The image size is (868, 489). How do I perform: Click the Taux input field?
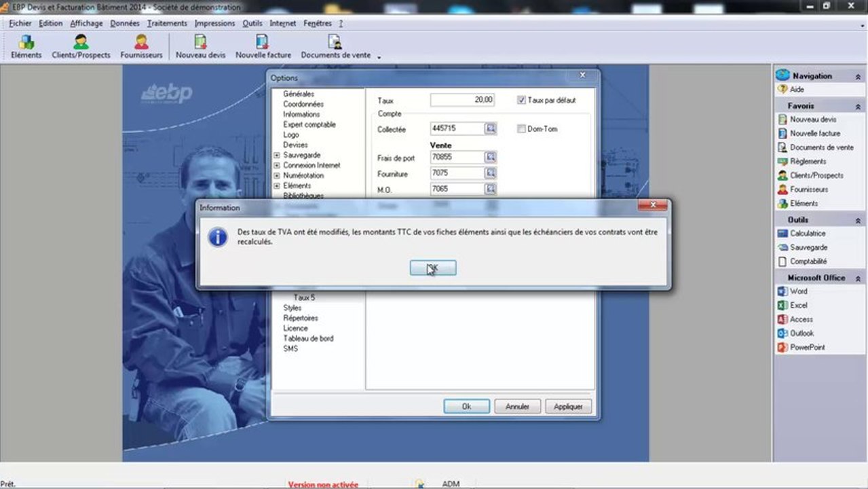[462, 100]
